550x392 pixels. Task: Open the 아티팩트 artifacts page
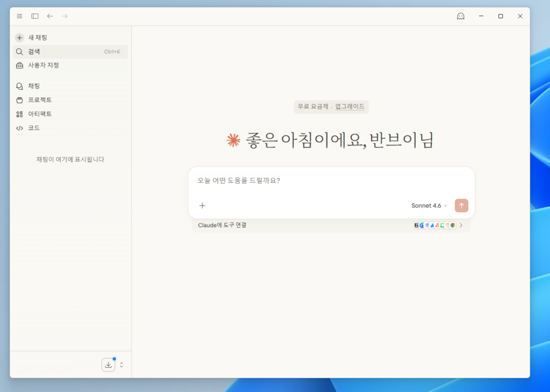pos(40,114)
